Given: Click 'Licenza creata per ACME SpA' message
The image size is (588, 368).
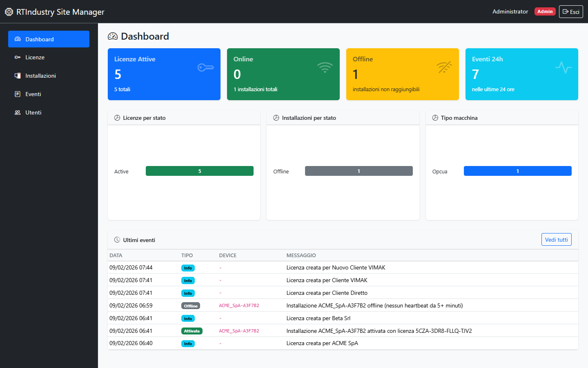Looking at the screenshot, I should click(x=322, y=343).
